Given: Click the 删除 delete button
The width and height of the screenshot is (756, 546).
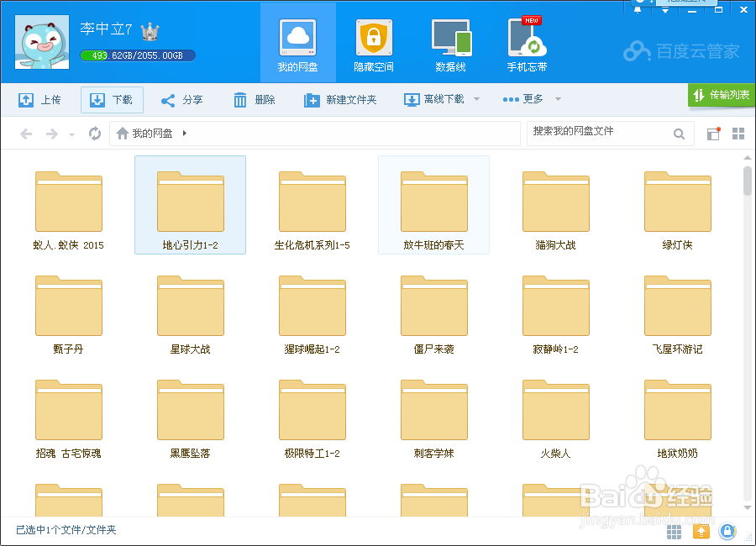Looking at the screenshot, I should (254, 100).
